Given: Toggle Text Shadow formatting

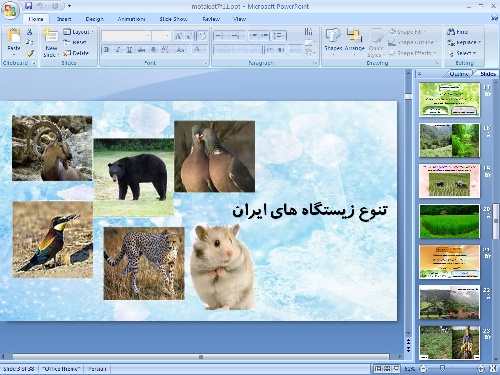Looking at the screenshot, I should pyautogui.click(x=153, y=50).
